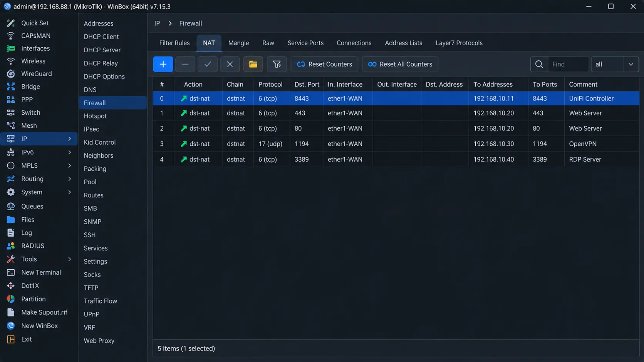Click the Reset Counters button
This screenshot has width=644, height=362.
coord(324,64)
